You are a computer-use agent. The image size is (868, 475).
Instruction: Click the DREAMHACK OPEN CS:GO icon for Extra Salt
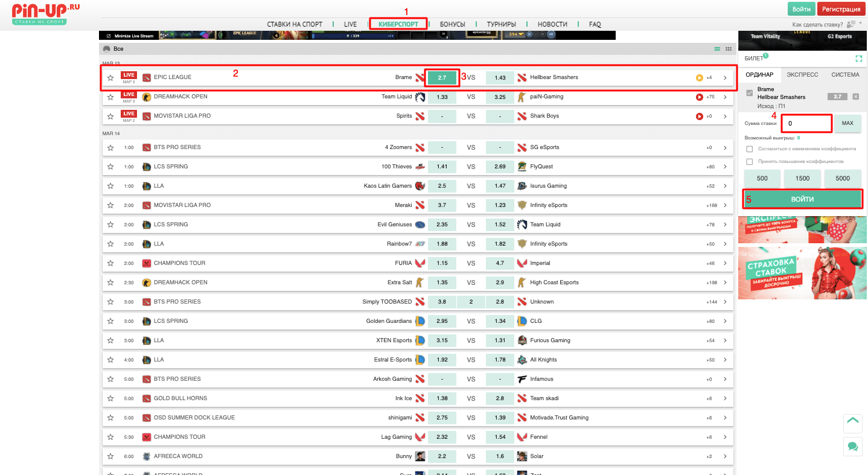(x=146, y=282)
